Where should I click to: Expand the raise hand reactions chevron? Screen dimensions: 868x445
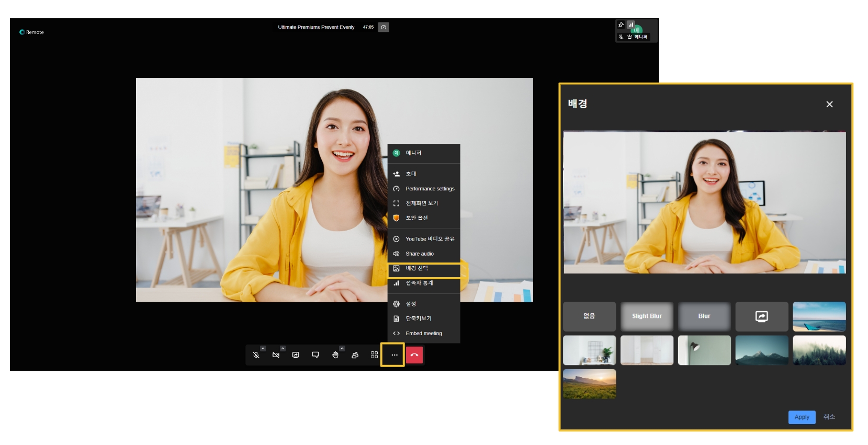click(x=342, y=348)
